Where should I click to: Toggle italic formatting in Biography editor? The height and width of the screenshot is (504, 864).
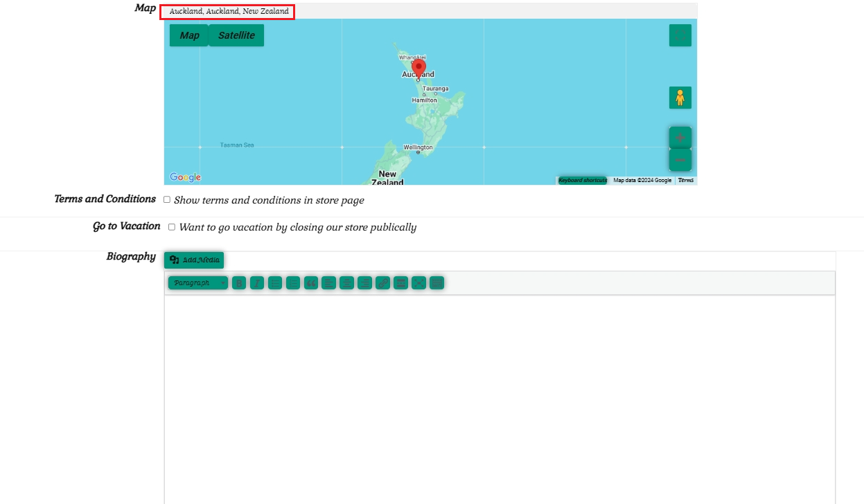[257, 283]
